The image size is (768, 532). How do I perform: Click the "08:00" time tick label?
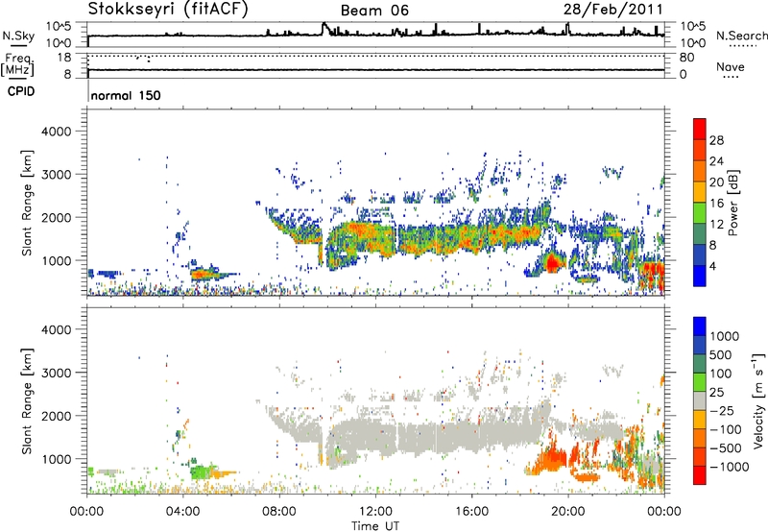point(279,512)
